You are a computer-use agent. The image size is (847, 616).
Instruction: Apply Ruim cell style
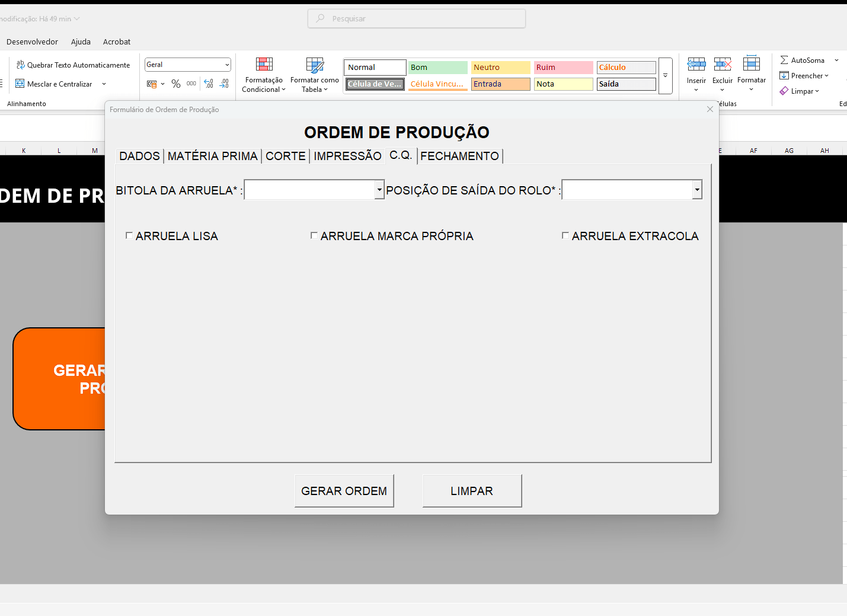point(564,67)
